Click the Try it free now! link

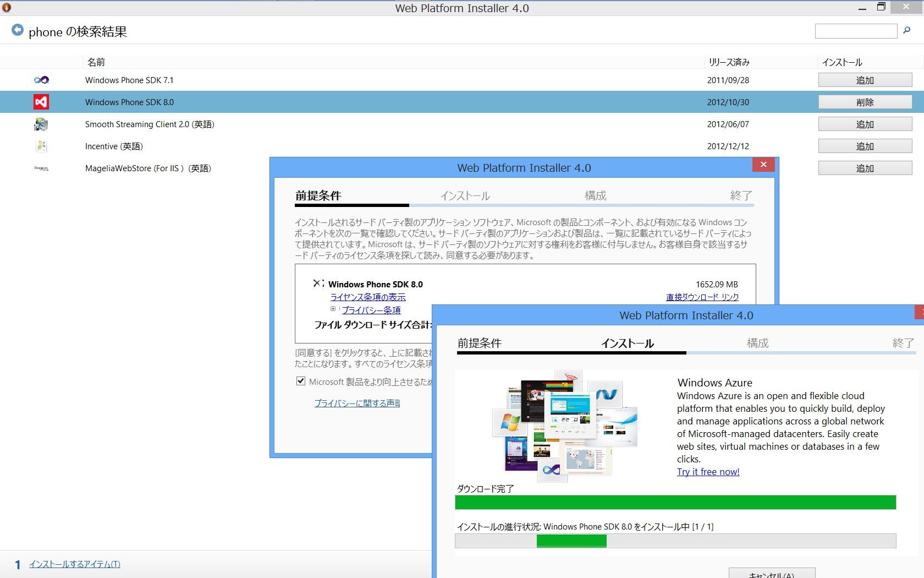pyautogui.click(x=708, y=472)
